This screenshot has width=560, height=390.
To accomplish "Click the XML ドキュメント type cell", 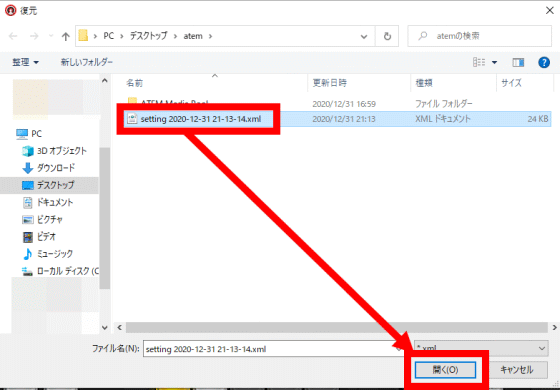I will pyautogui.click(x=443, y=119).
